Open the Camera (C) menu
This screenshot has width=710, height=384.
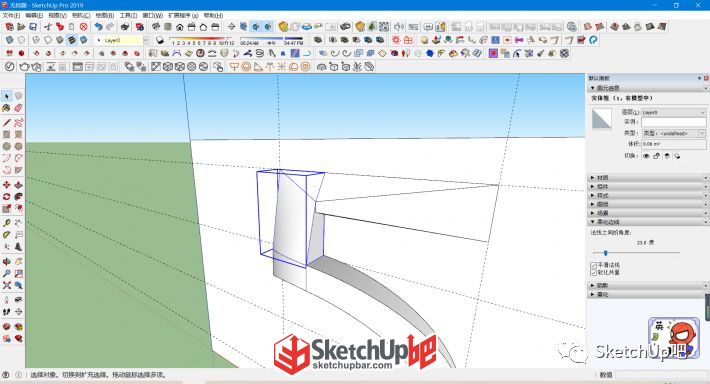81,15
